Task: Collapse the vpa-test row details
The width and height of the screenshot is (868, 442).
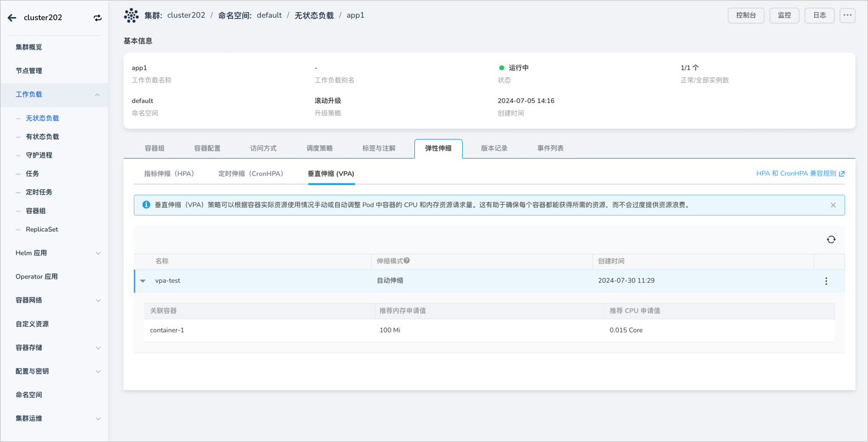Action: click(x=143, y=281)
